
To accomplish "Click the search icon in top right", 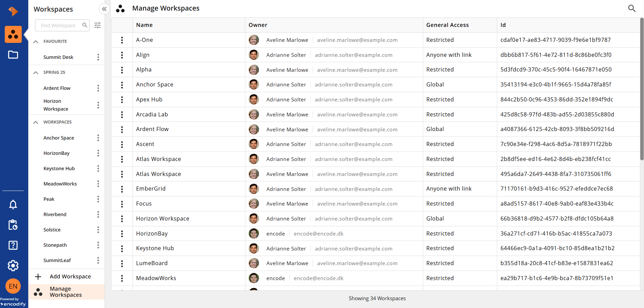I will point(632,9).
